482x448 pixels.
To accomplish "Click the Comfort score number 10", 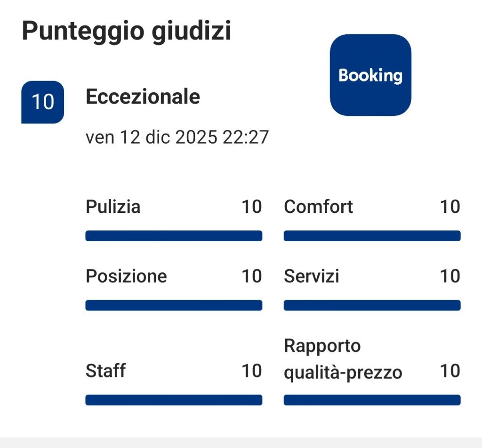I will point(450,207).
